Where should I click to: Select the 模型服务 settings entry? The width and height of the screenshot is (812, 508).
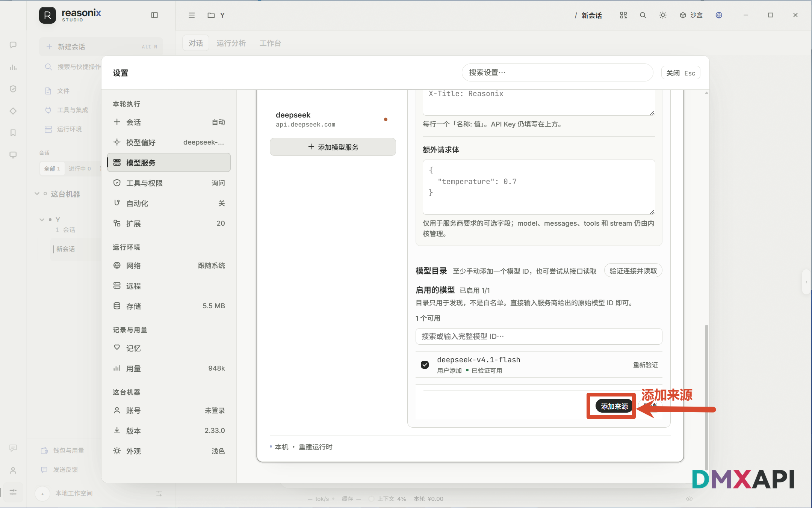[169, 163]
